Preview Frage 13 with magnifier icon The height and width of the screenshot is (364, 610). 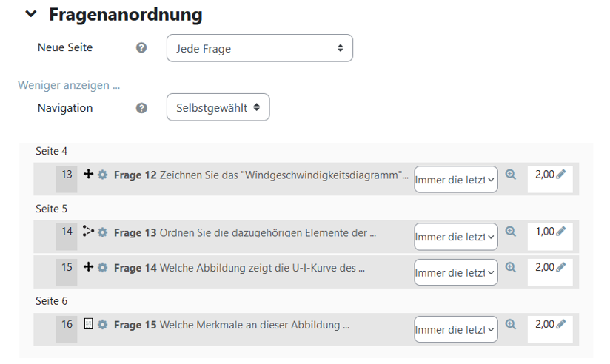pyautogui.click(x=510, y=232)
